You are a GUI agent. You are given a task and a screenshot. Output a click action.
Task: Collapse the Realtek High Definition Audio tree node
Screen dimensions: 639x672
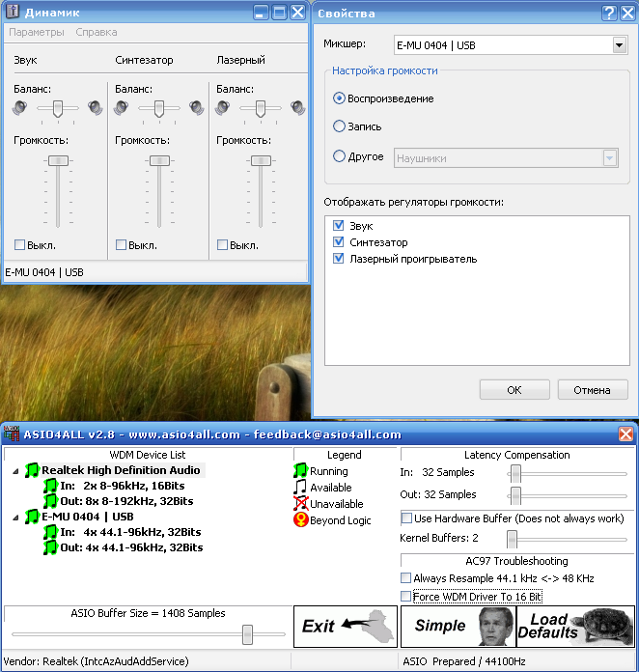coord(15,471)
